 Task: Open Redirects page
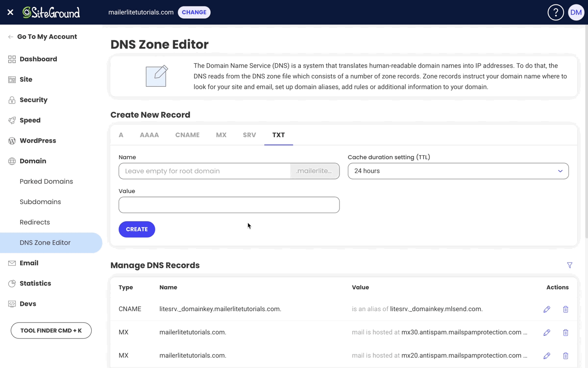pos(35,222)
